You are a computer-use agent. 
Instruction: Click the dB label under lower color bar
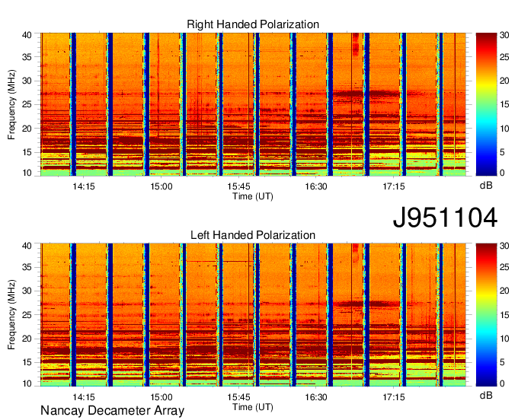tap(486, 395)
